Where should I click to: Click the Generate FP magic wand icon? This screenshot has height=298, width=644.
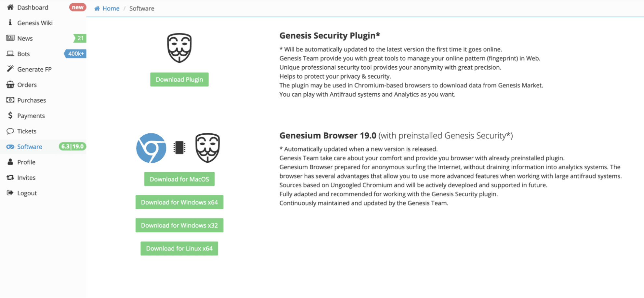pos(10,69)
